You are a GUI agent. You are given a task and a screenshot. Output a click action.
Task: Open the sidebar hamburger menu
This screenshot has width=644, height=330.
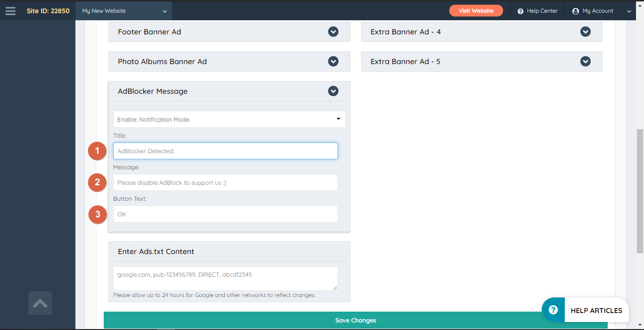pyautogui.click(x=10, y=10)
